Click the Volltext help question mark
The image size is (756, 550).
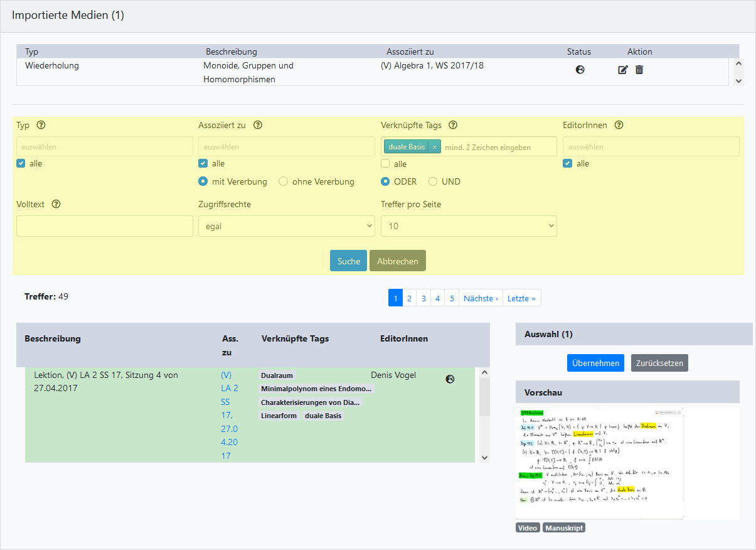(x=56, y=204)
